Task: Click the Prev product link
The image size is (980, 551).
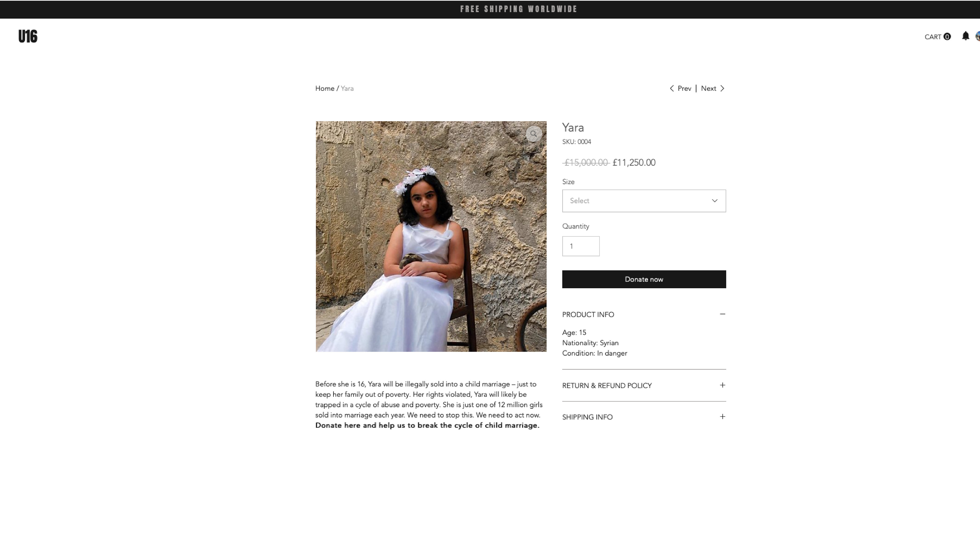Action: [x=684, y=89]
